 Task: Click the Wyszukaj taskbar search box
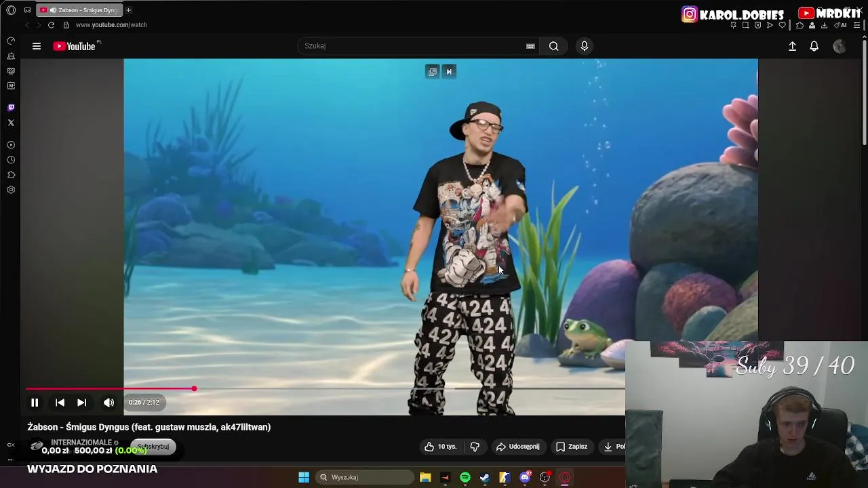[x=366, y=477]
